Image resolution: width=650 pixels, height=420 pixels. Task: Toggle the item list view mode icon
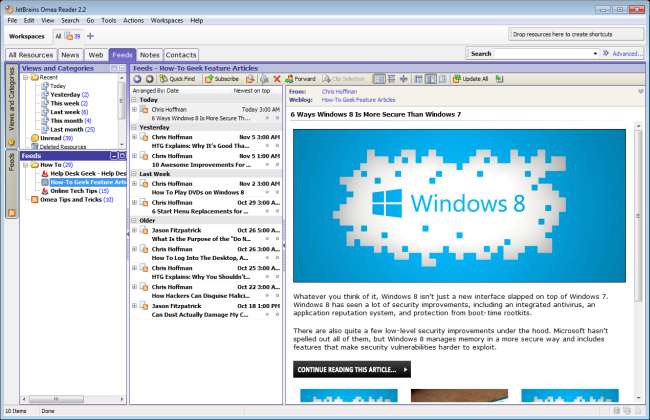pyautogui.click(x=379, y=79)
